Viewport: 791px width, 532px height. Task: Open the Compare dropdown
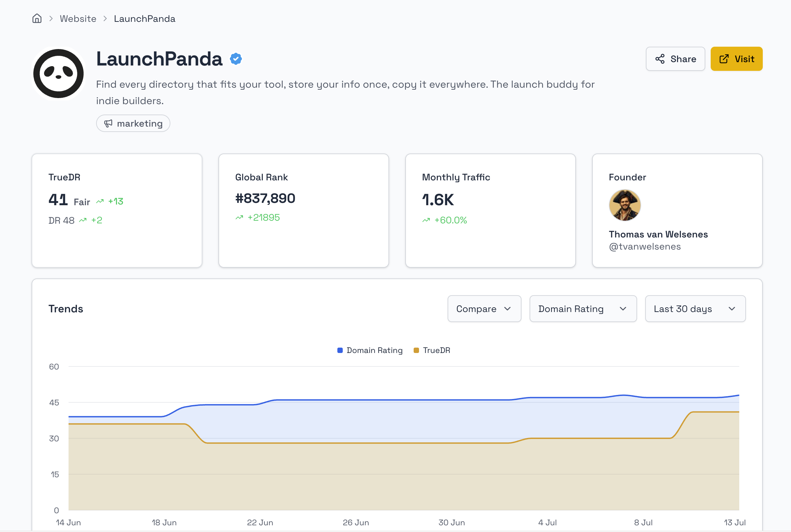[x=484, y=309]
